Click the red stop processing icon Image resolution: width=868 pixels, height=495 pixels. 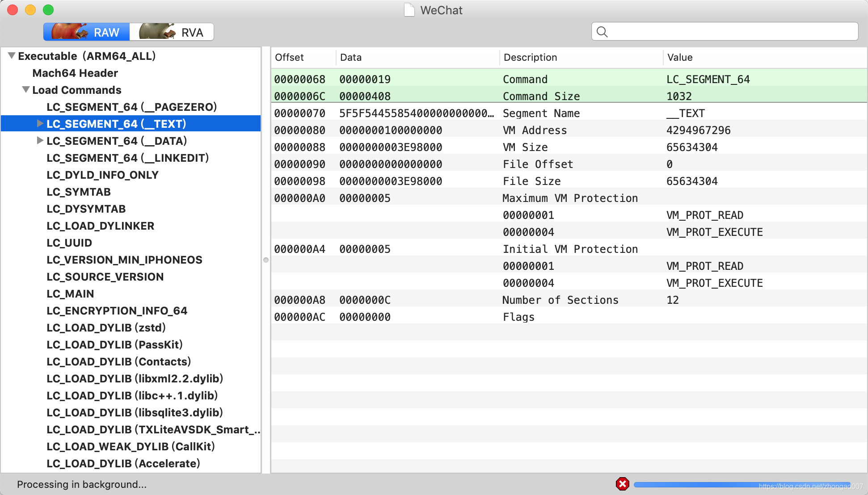coord(622,484)
